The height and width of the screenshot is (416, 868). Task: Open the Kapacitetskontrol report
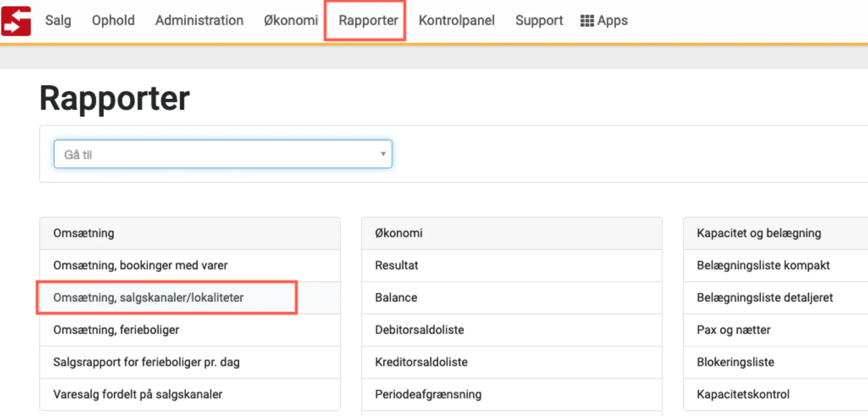point(775,394)
